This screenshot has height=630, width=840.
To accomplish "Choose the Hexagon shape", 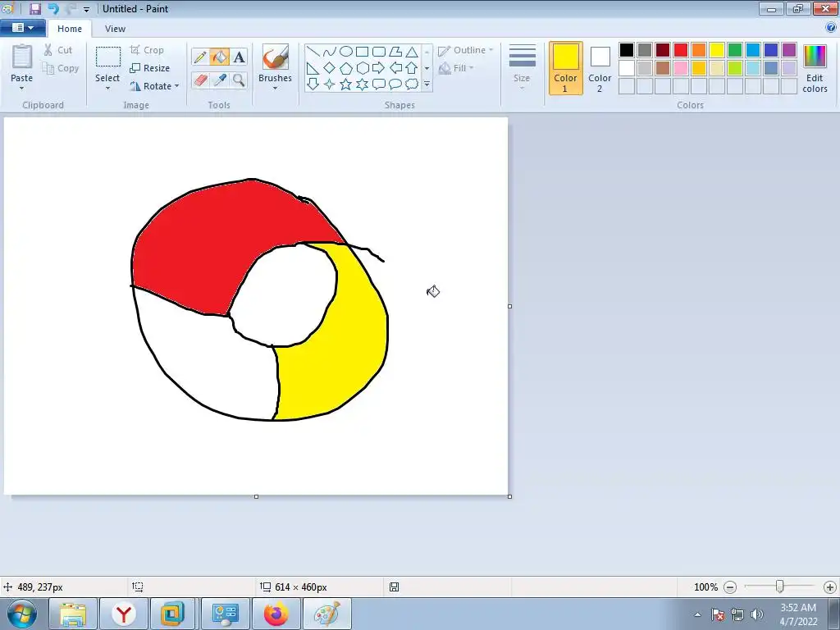I will tap(363, 68).
